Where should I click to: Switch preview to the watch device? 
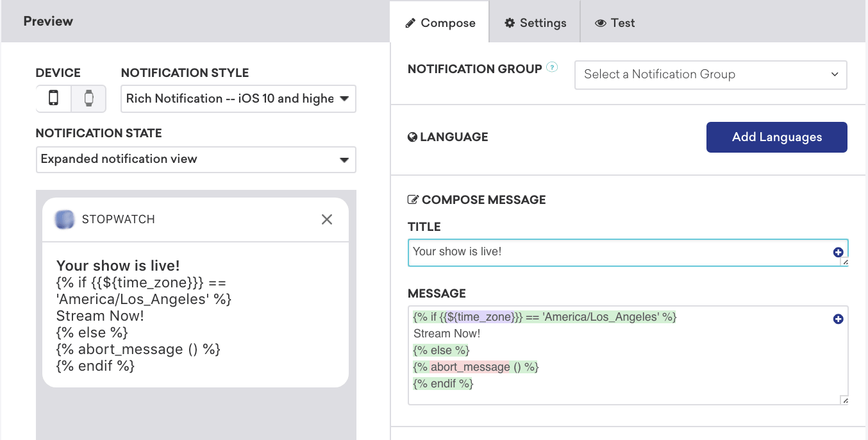click(x=88, y=98)
